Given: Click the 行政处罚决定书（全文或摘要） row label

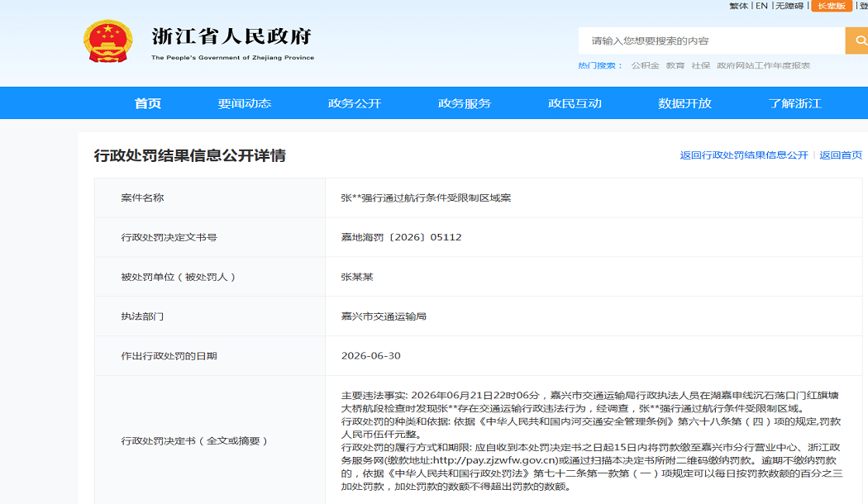Looking at the screenshot, I should [194, 441].
